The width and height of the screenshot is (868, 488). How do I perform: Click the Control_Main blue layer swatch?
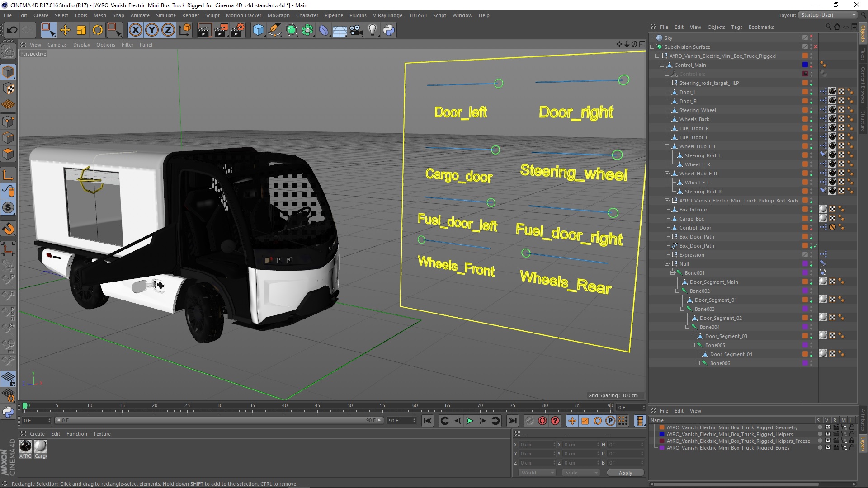click(x=805, y=65)
